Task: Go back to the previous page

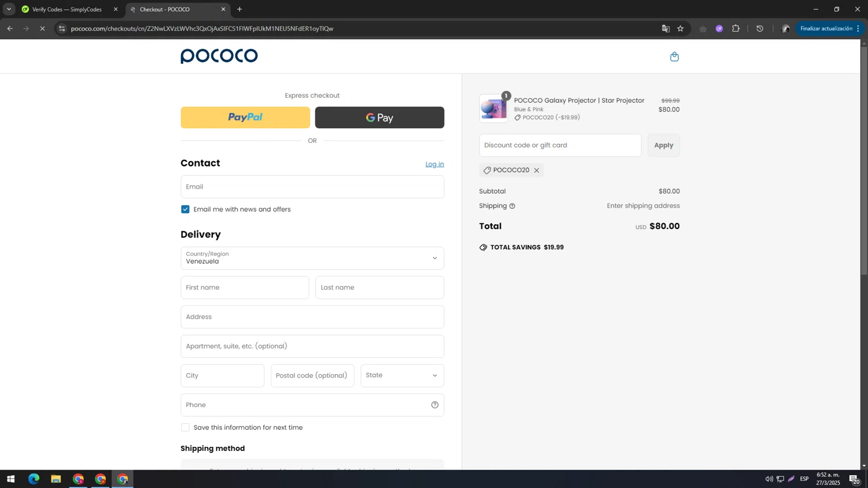Action: click(10, 28)
